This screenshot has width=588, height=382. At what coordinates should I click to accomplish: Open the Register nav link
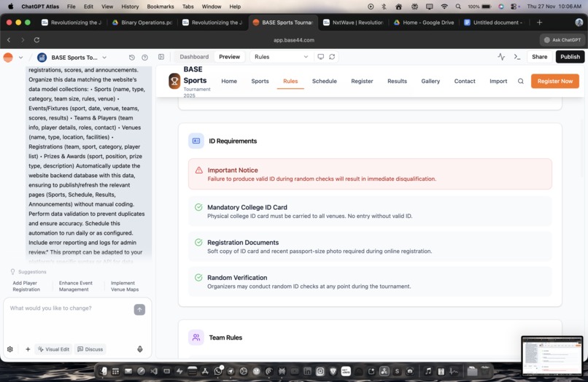coord(362,81)
